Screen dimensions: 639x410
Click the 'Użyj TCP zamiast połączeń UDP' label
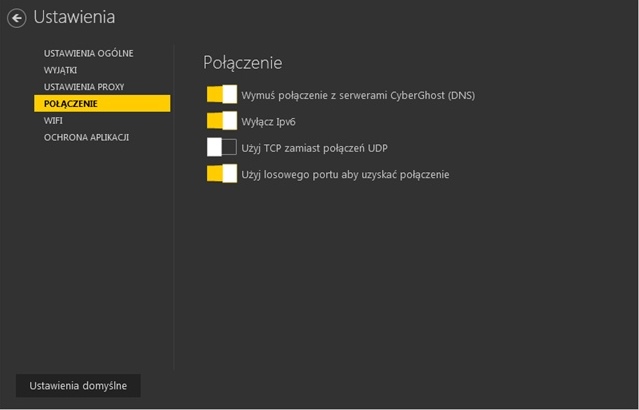(314, 148)
